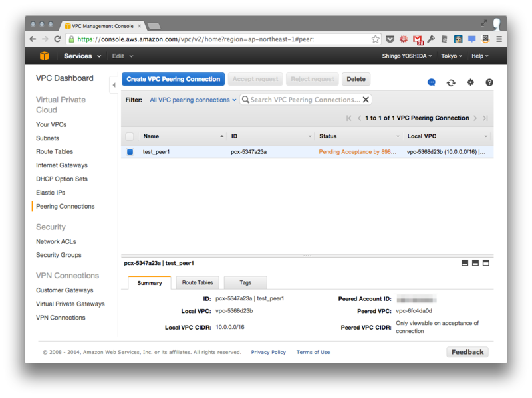Uncheck the test_peer1 row checkbox

coord(130,152)
